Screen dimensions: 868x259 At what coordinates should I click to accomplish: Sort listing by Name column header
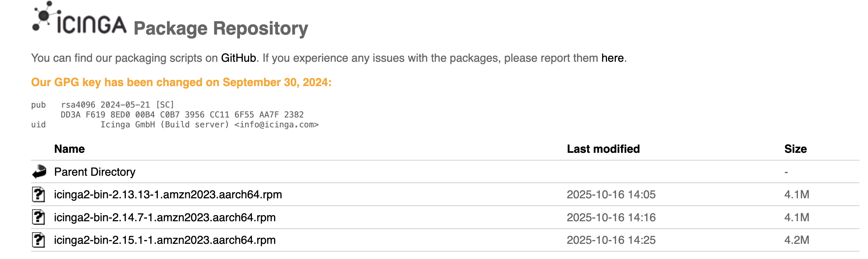coord(69,149)
